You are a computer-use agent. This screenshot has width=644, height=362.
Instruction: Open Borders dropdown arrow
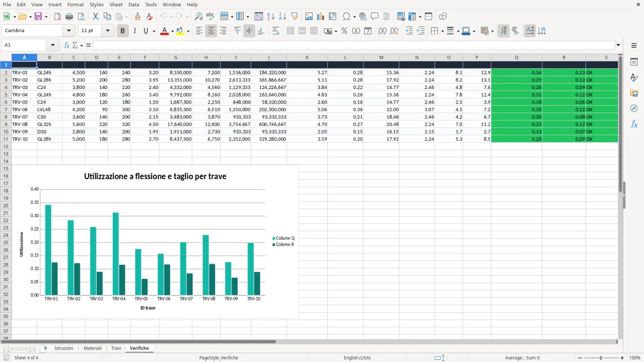click(442, 31)
